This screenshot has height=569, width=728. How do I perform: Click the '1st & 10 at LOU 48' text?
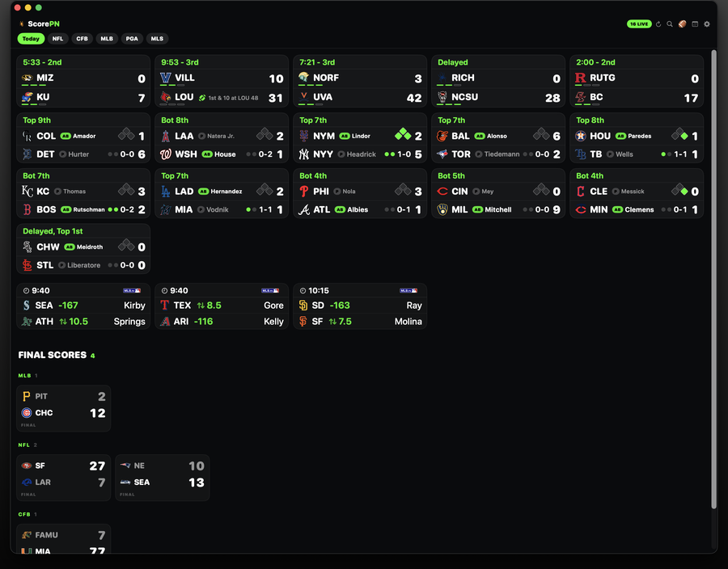pyautogui.click(x=233, y=98)
